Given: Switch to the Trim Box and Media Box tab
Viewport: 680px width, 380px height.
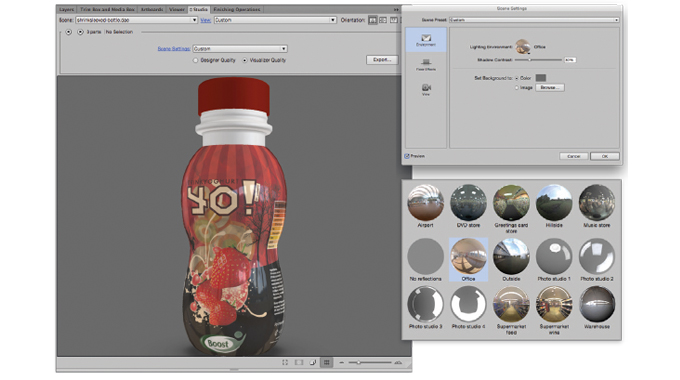Looking at the screenshot, I should click(107, 9).
